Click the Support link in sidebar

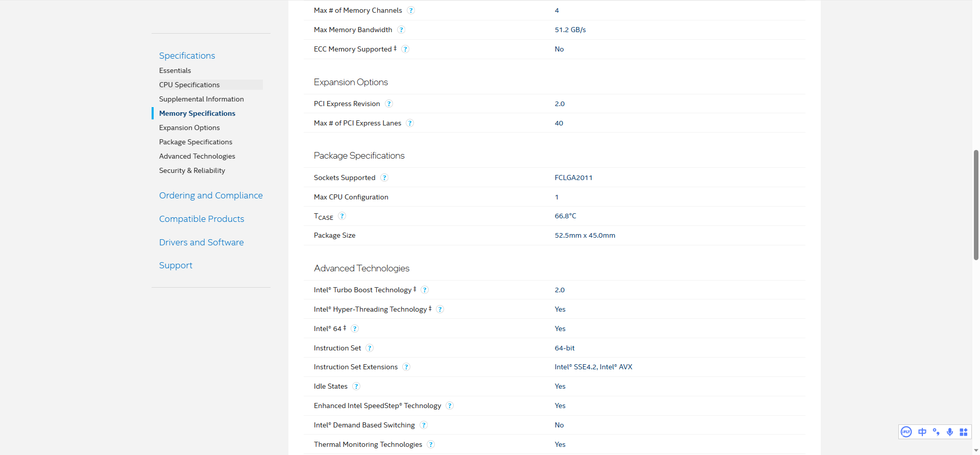pos(176,265)
